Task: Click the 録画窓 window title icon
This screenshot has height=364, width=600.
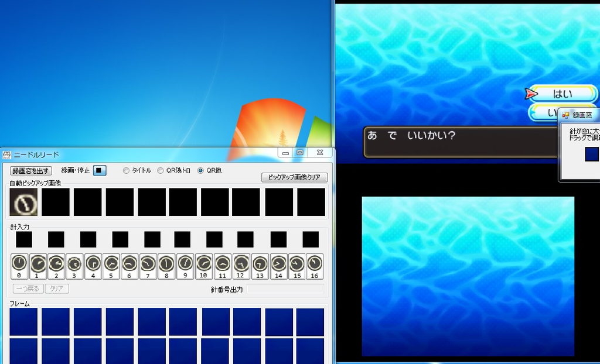Action: [565, 115]
